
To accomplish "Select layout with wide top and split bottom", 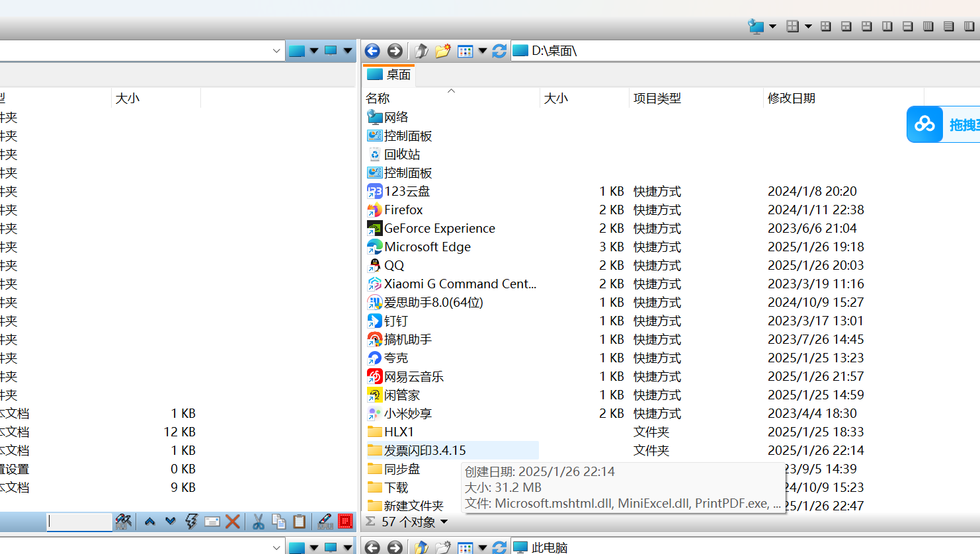I will [846, 26].
